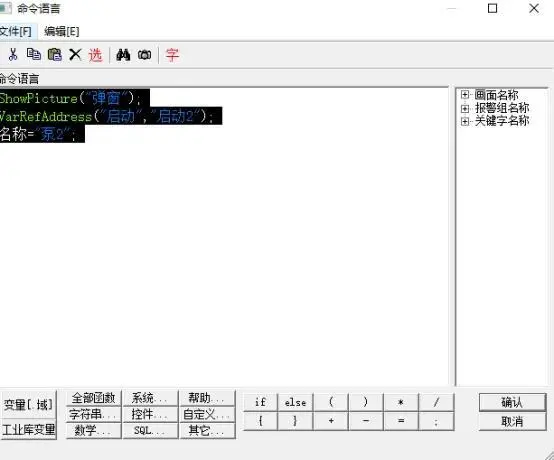Insert a closing parenthesis
This screenshot has width=554, height=460.
tap(366, 402)
